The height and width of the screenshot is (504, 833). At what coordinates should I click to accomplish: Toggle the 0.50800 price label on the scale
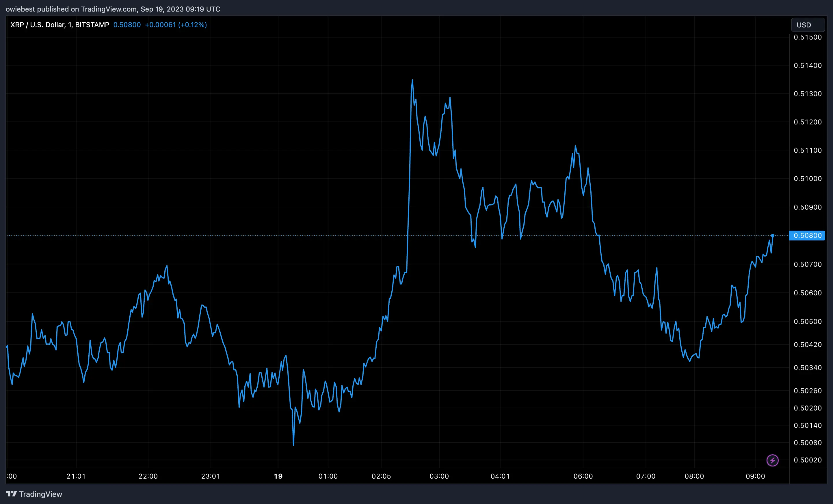(808, 236)
